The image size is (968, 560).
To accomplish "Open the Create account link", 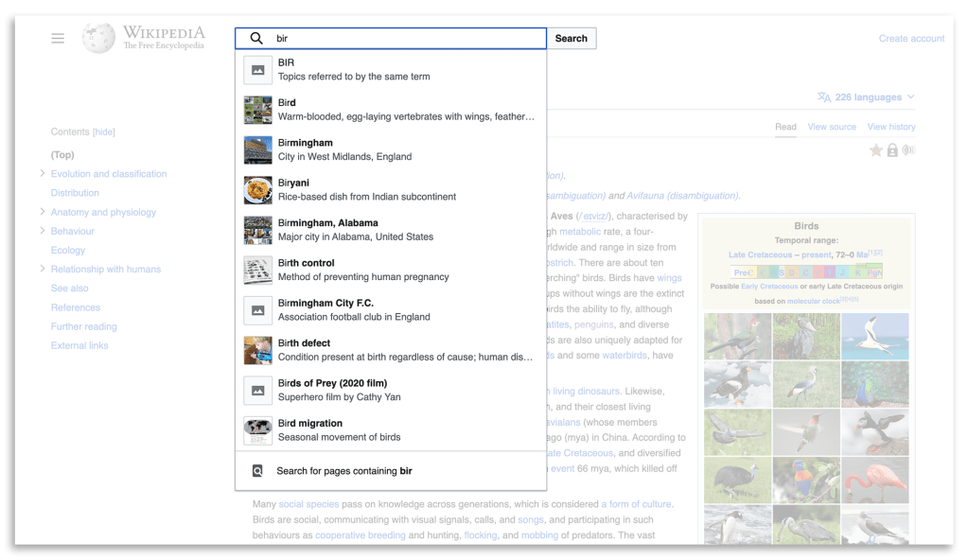I will click(x=911, y=39).
